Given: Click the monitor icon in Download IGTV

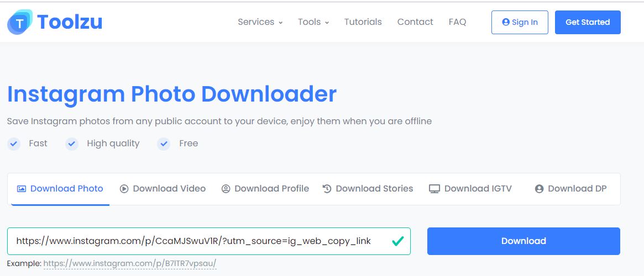Looking at the screenshot, I should [x=434, y=189].
